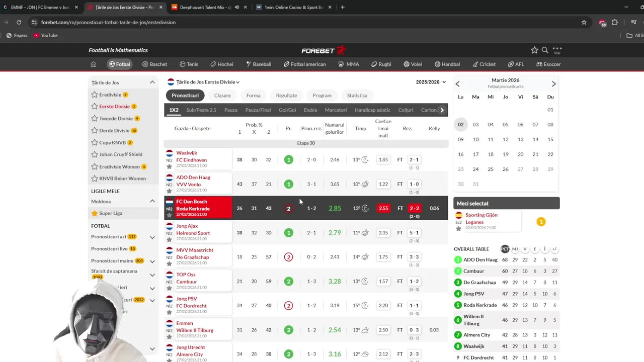Open the Mai three-dots menu
The width and height of the screenshot is (644, 362).
click(x=557, y=50)
